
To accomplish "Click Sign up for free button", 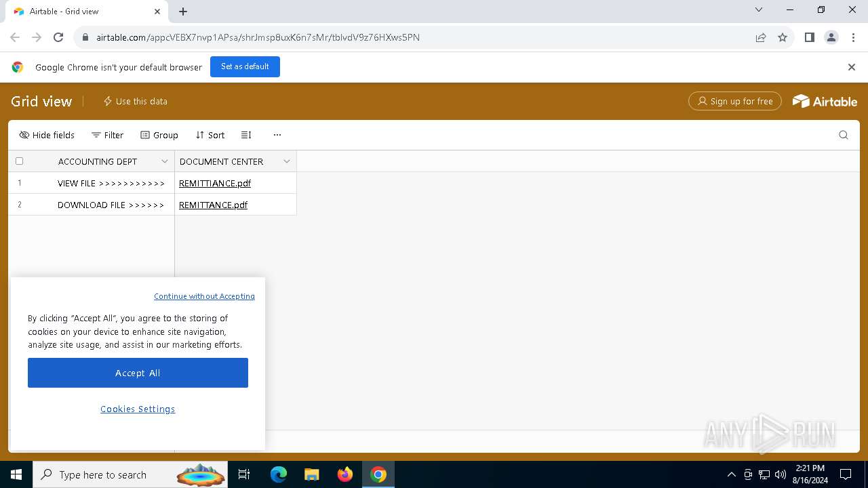I will point(735,101).
